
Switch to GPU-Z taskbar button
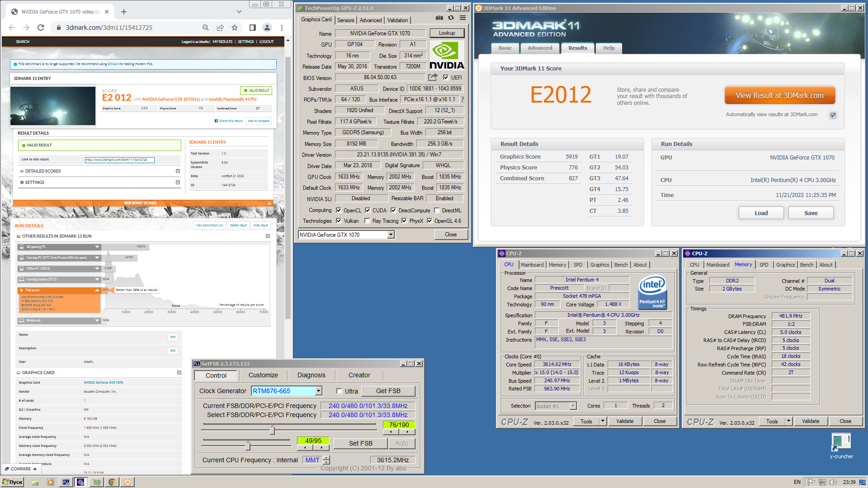click(97, 482)
